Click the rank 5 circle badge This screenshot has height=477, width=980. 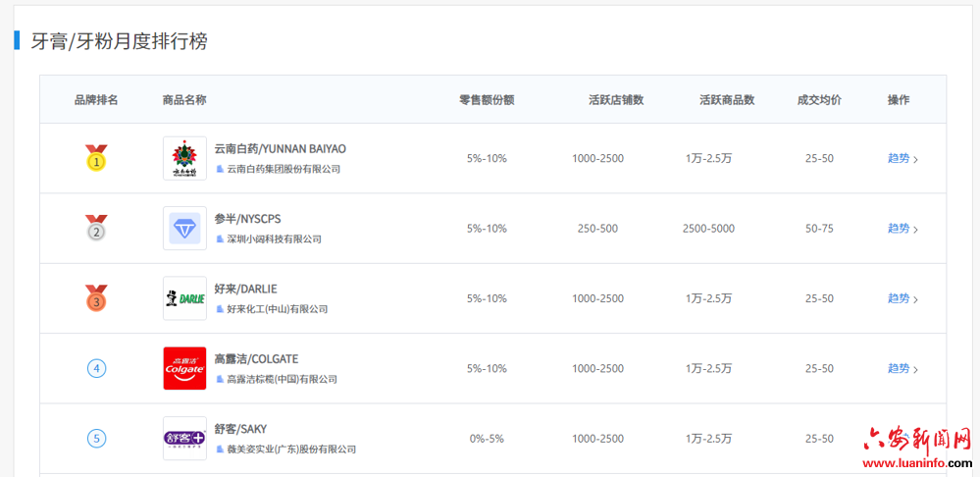pos(96,439)
